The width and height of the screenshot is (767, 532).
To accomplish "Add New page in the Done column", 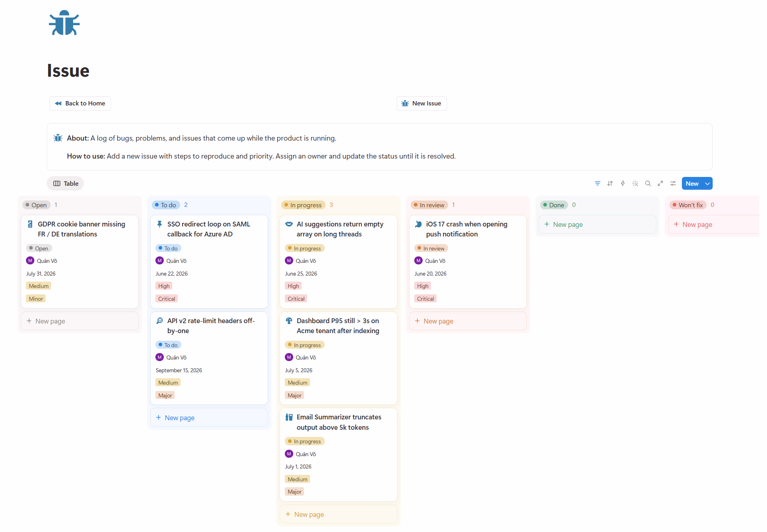I will [x=597, y=224].
